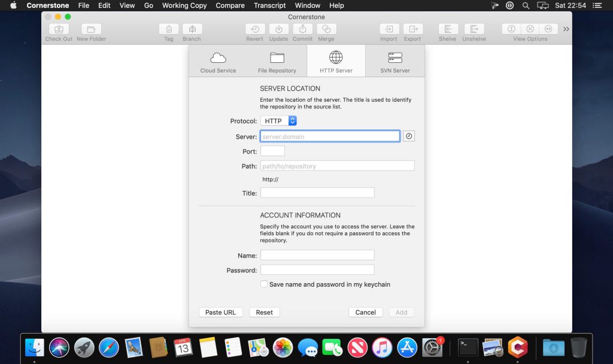Screen dimensions: 613x364
Task: Click into the Server text field
Action: coord(330,136)
